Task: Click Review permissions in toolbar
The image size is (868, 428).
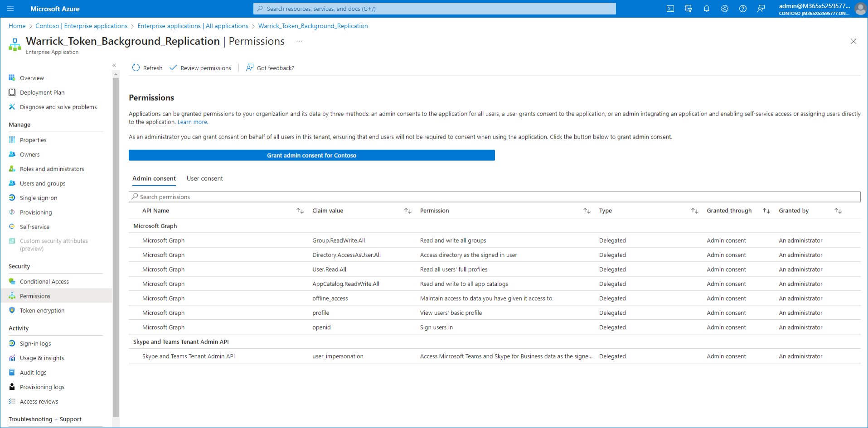Action: (200, 68)
